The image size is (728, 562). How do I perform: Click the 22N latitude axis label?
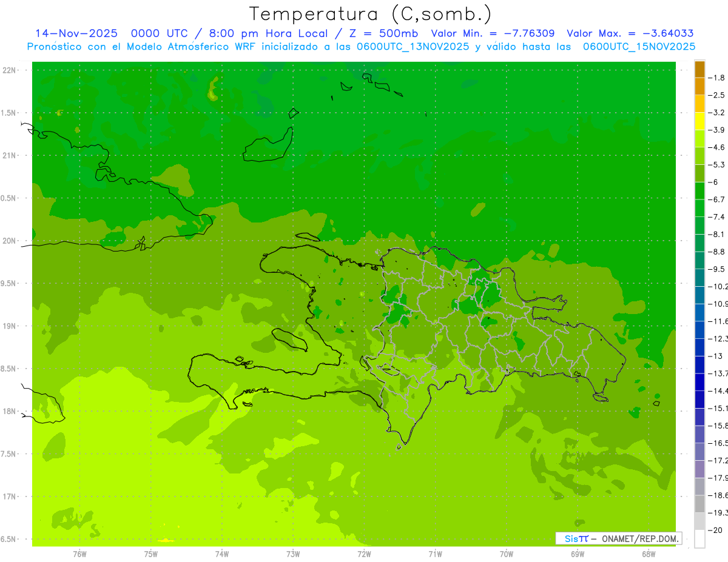pos(10,70)
